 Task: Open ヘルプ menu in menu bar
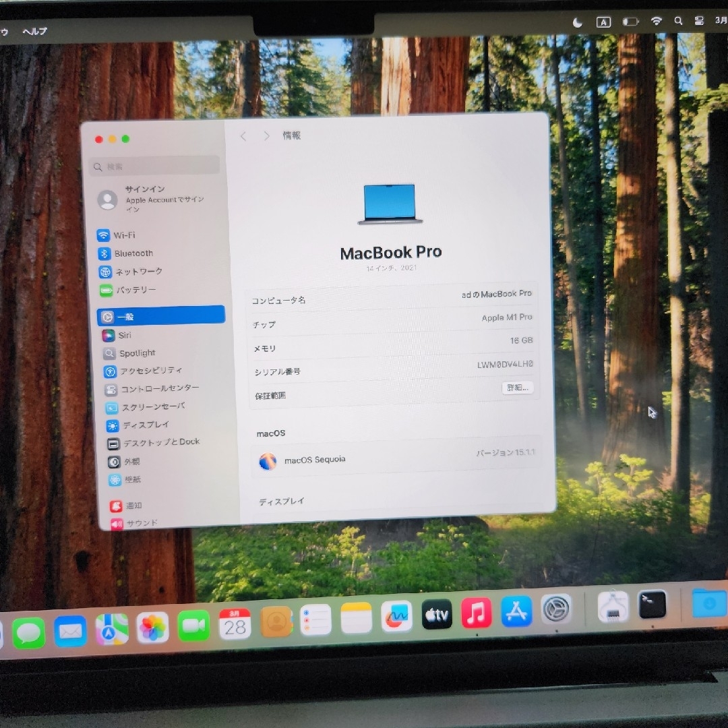click(x=35, y=31)
